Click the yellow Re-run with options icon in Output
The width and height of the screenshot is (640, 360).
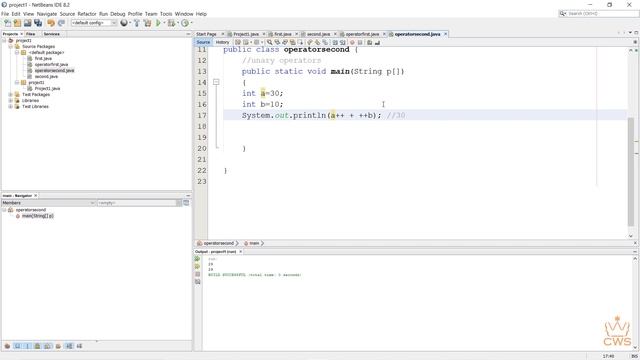click(198, 267)
